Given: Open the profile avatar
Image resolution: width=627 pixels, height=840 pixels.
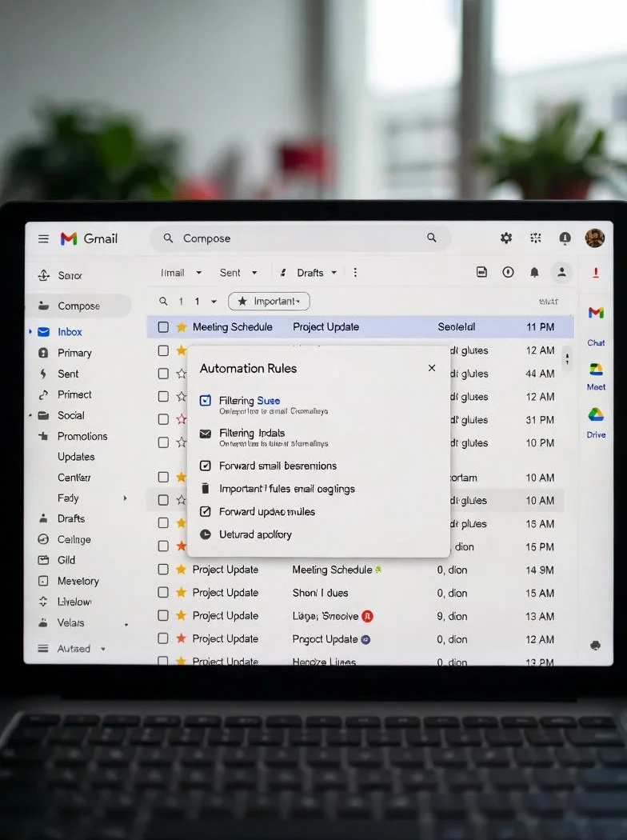Looking at the screenshot, I should pyautogui.click(x=595, y=238).
